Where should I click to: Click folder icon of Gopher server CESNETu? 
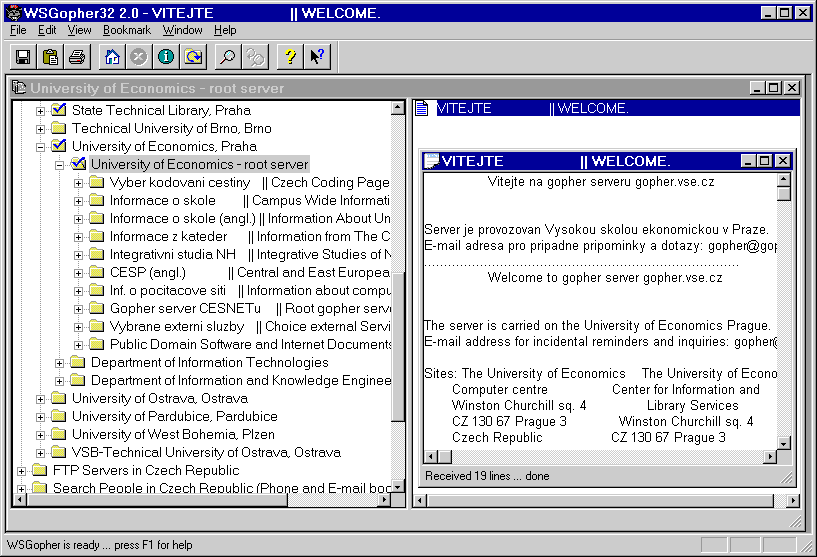[x=96, y=308]
